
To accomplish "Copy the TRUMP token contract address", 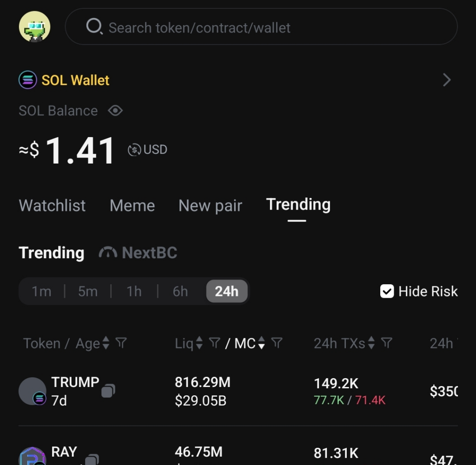I will tap(108, 391).
